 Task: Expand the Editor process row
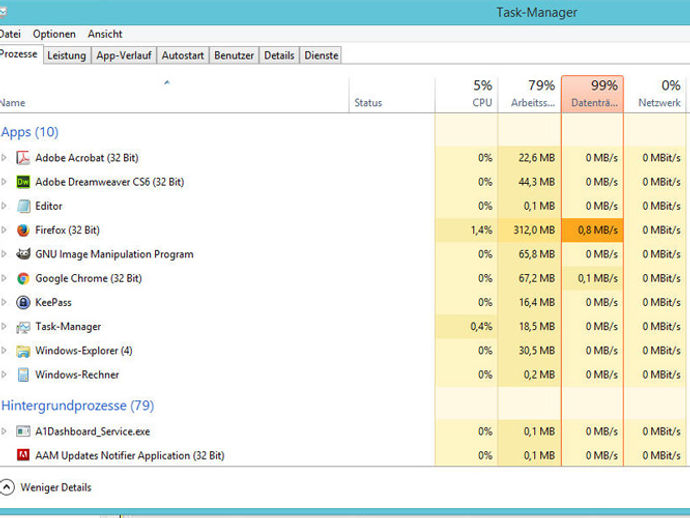[x=4, y=206]
